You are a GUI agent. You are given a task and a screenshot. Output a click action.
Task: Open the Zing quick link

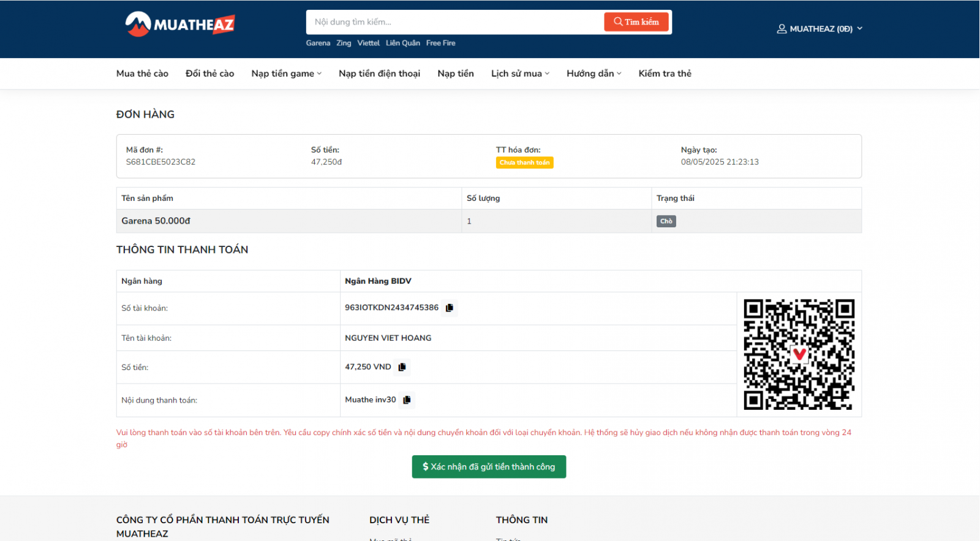click(x=344, y=43)
